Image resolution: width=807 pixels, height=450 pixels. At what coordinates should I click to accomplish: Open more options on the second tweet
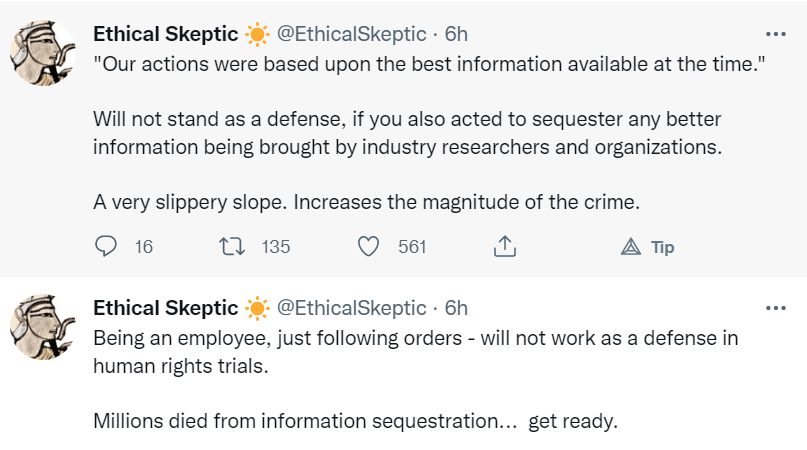774,308
